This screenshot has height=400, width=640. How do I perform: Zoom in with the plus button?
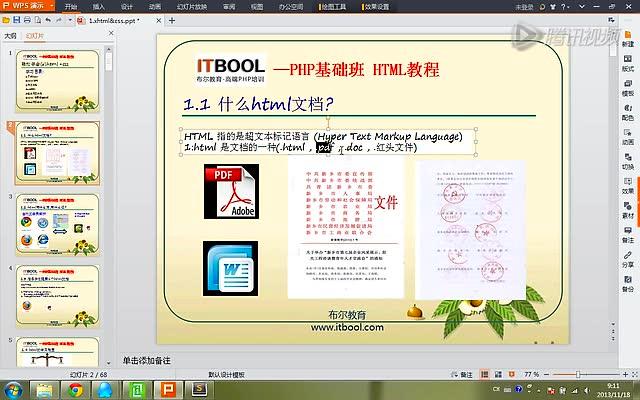point(625,374)
